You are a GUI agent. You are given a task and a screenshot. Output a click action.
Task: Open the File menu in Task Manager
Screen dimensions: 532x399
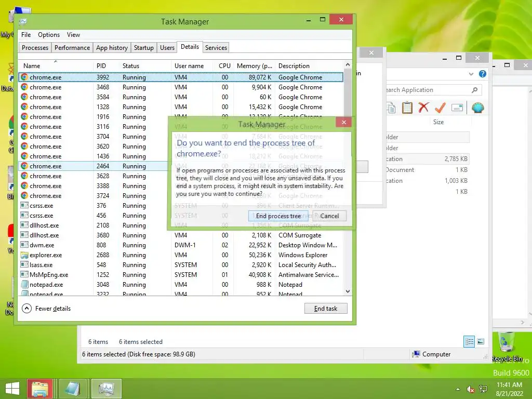[x=26, y=35]
